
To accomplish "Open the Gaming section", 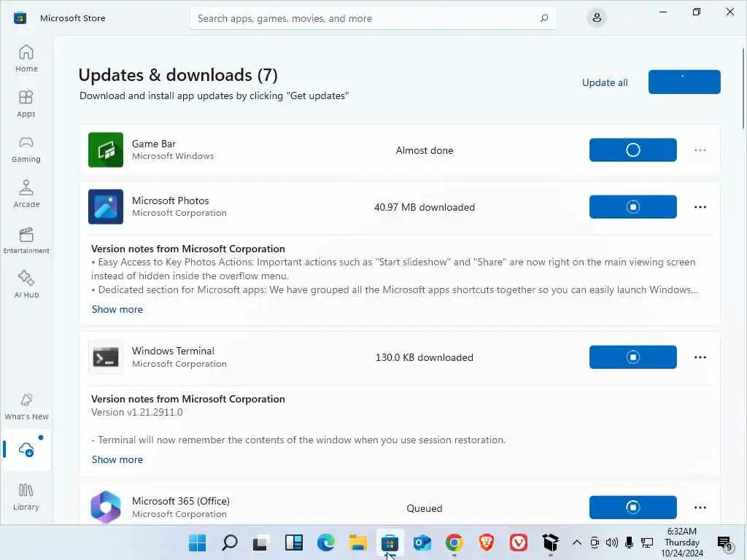I will click(x=26, y=149).
